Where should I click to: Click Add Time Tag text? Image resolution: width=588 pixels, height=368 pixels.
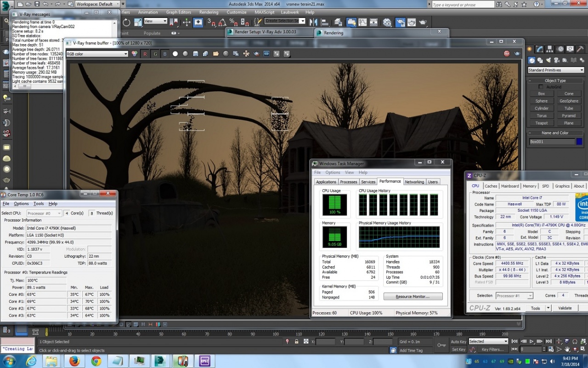(411, 351)
